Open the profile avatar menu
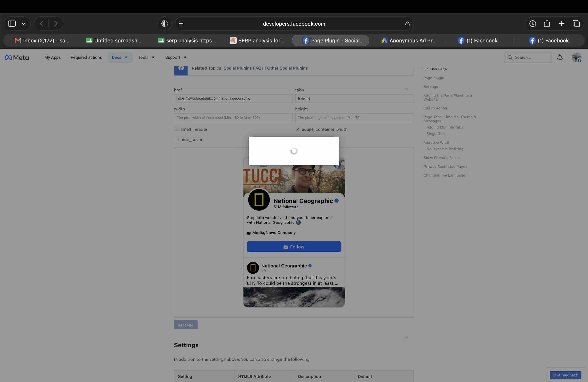 coord(576,57)
